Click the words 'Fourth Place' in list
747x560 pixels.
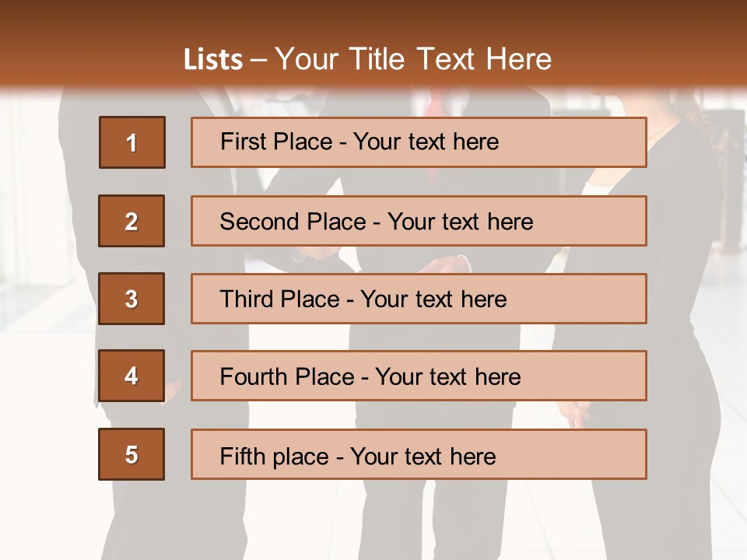[x=287, y=377]
